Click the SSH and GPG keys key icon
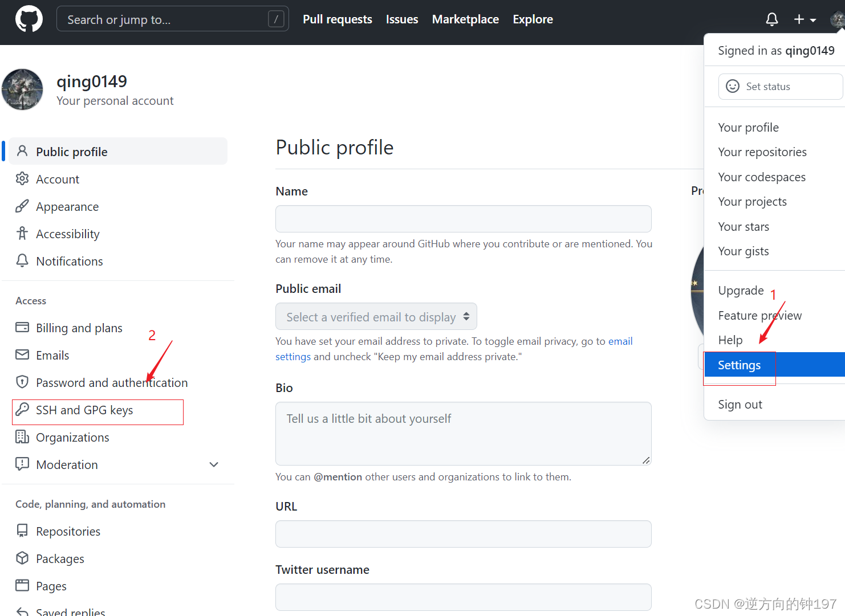Screen dimensions: 845x616 tap(22, 410)
